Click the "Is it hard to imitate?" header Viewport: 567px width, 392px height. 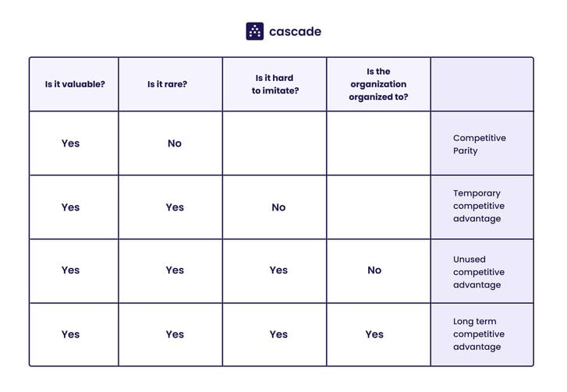tap(275, 84)
